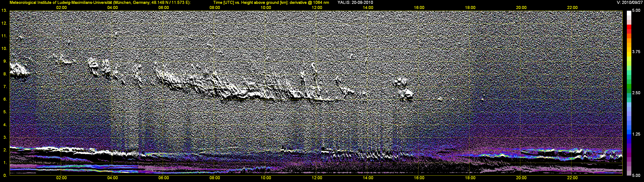Click the 02:00 label on the top time axis
This screenshot has width=644, height=182.
[x=61, y=8]
